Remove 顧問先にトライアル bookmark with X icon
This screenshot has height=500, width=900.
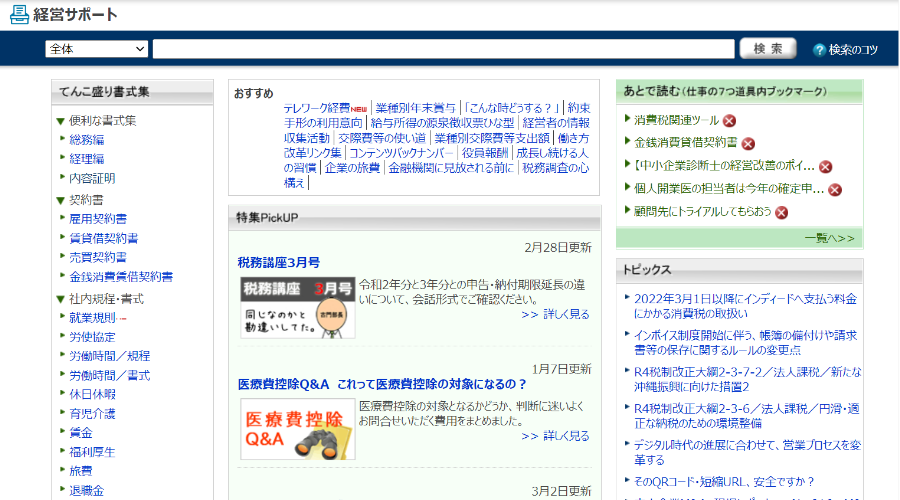(x=782, y=212)
